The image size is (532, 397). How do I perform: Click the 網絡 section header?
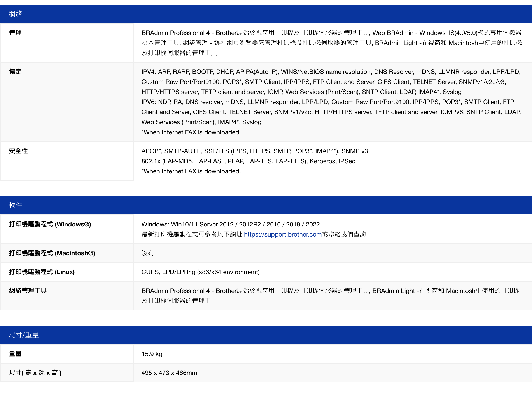click(15, 14)
